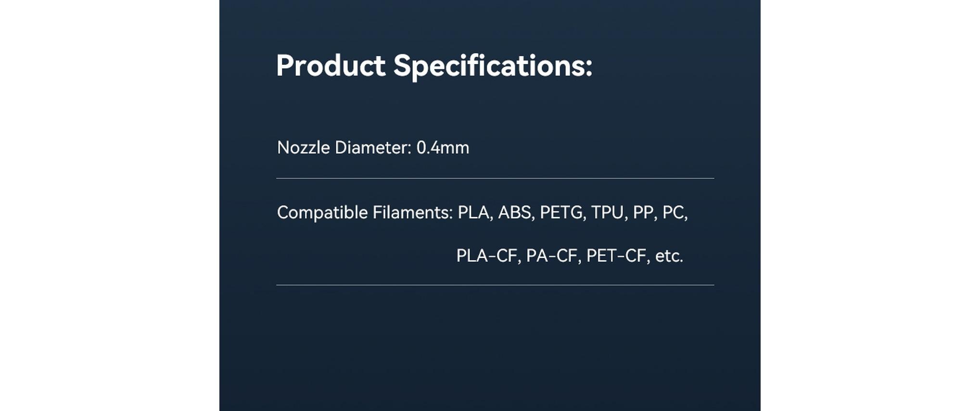Click the word "Product" in the heading
Image resolution: width=980 pixels, height=411 pixels.
331,65
